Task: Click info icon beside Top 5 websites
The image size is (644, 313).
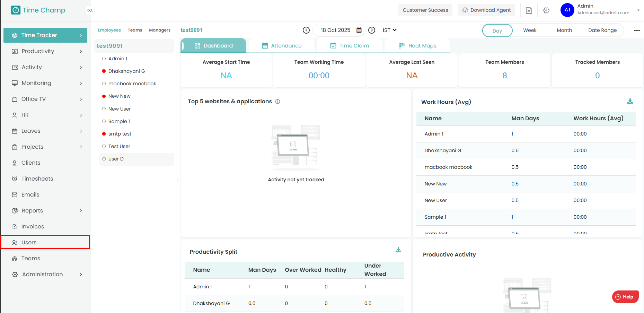Action: 277,102
